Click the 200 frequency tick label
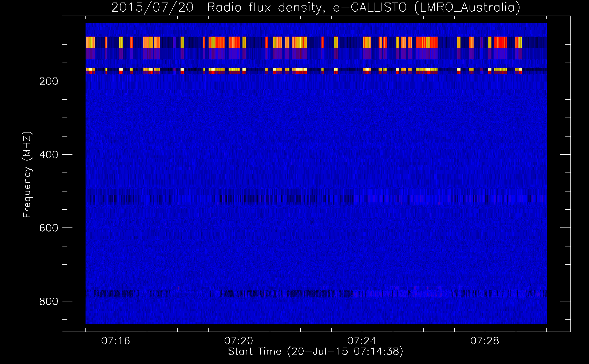Image resolution: width=589 pixels, height=364 pixels. tap(49, 81)
